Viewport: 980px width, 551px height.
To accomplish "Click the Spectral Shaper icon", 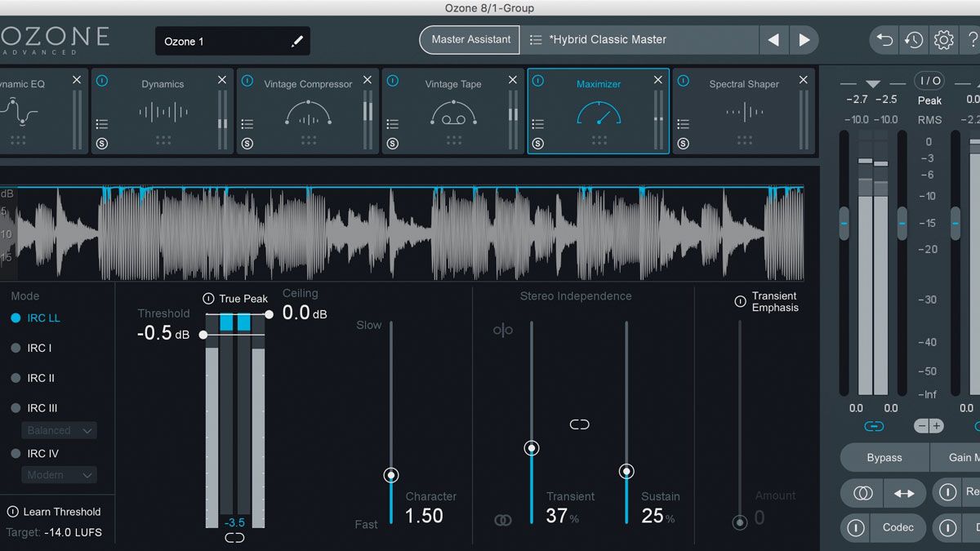I will [x=743, y=112].
